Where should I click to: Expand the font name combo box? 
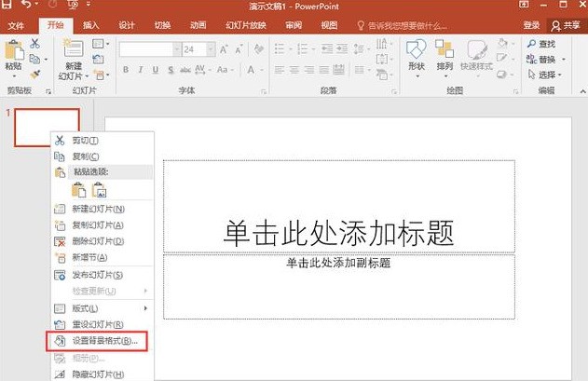pyautogui.click(x=173, y=48)
